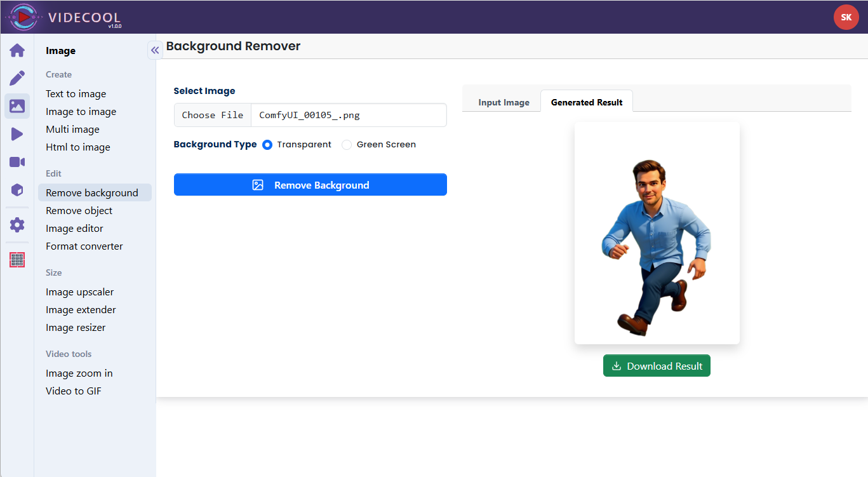Select the Green Screen radio button

pyautogui.click(x=347, y=145)
